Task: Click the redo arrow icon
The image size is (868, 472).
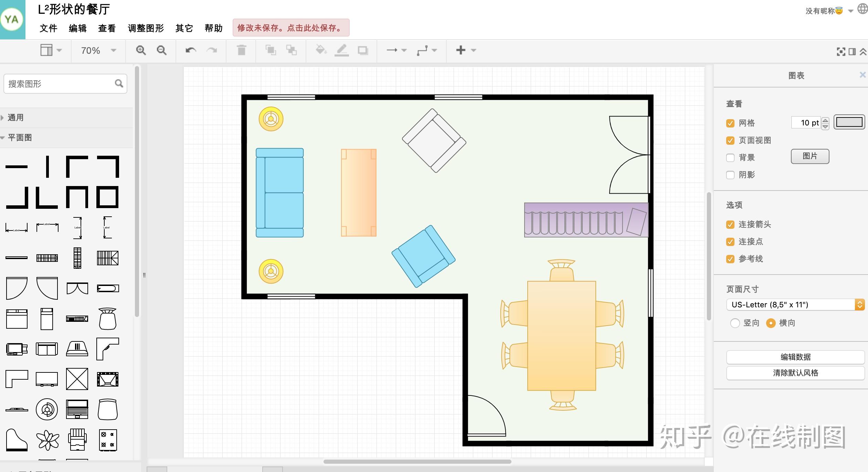Action: (212, 50)
